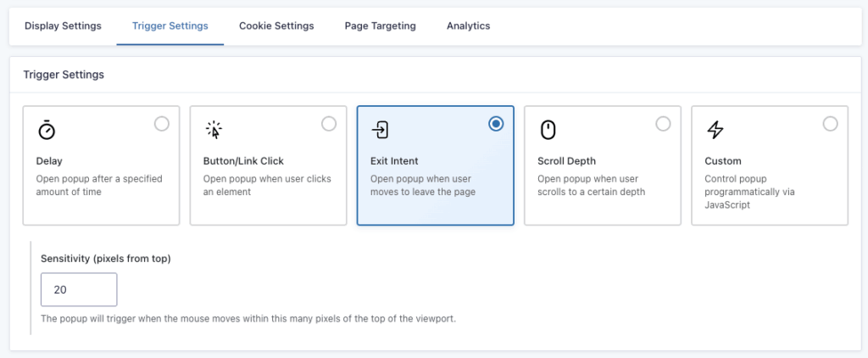Click the Delay card description text

tap(98, 185)
